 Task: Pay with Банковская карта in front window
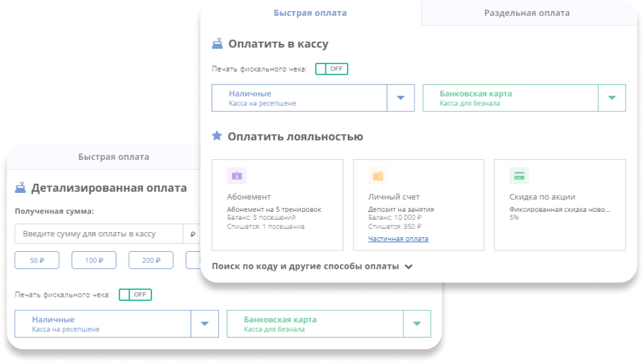tap(510, 98)
